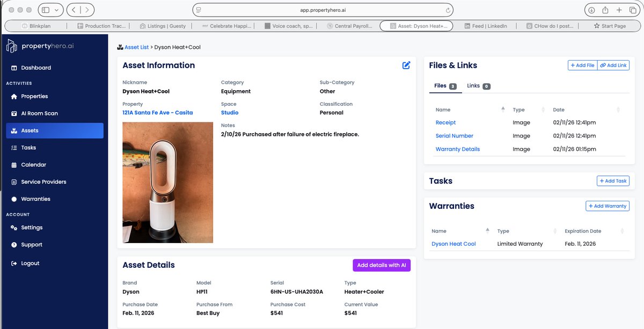
Task: Open the Support page
Action: click(x=32, y=245)
